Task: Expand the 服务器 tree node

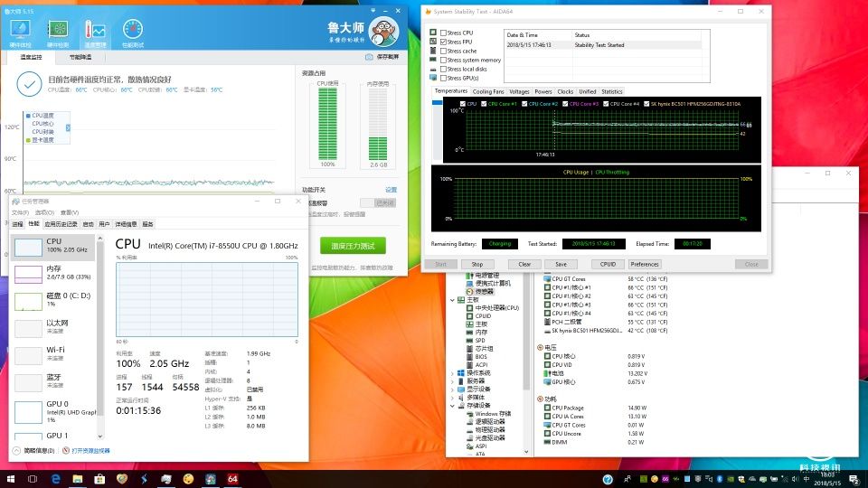Action: 452,381
